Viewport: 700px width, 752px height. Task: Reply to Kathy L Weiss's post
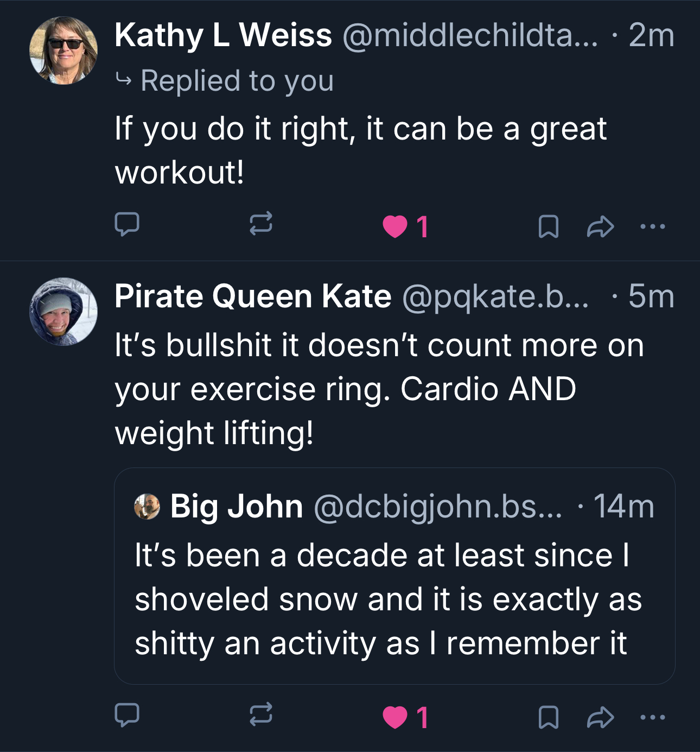click(x=127, y=225)
